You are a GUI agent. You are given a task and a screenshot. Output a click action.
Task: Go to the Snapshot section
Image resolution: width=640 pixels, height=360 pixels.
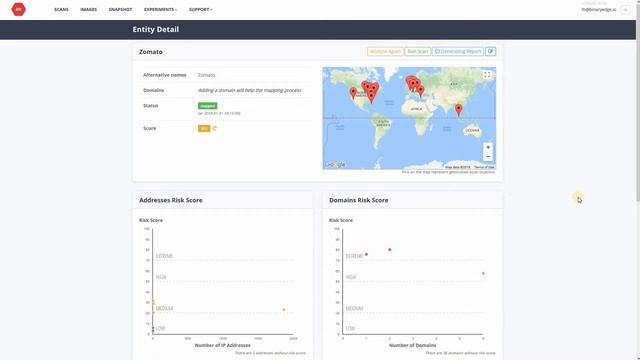pos(120,9)
